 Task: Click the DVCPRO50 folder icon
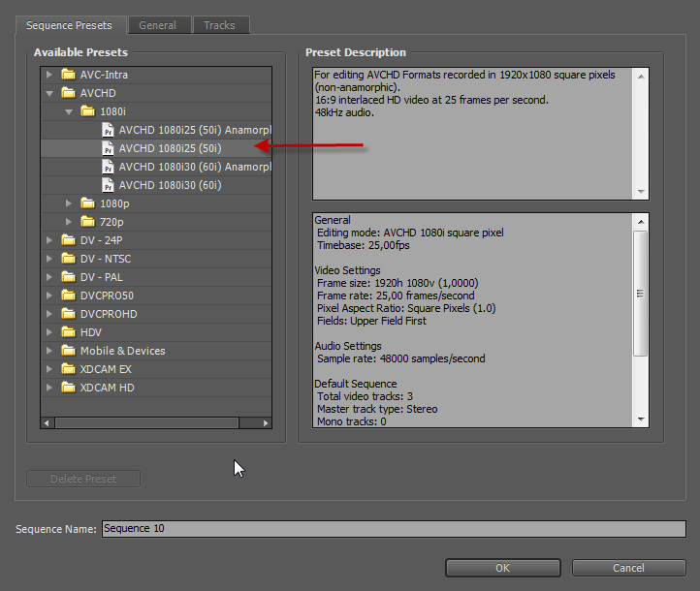(x=68, y=295)
